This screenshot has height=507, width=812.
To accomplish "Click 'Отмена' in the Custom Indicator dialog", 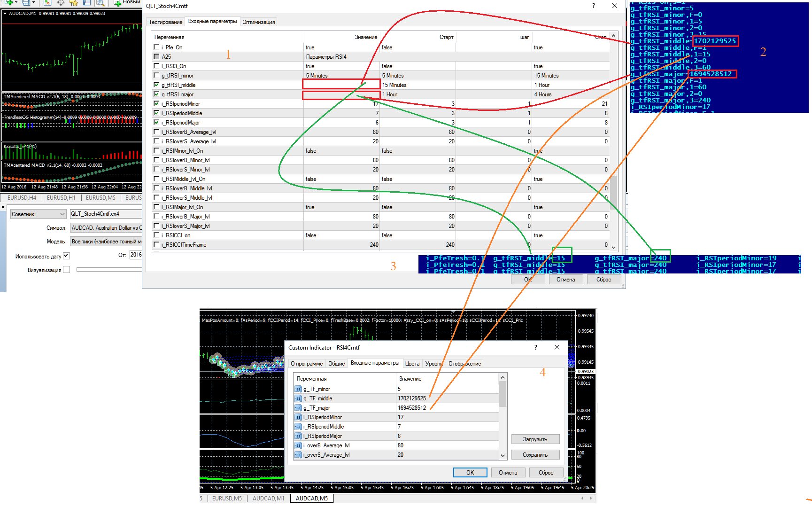I will [508, 473].
